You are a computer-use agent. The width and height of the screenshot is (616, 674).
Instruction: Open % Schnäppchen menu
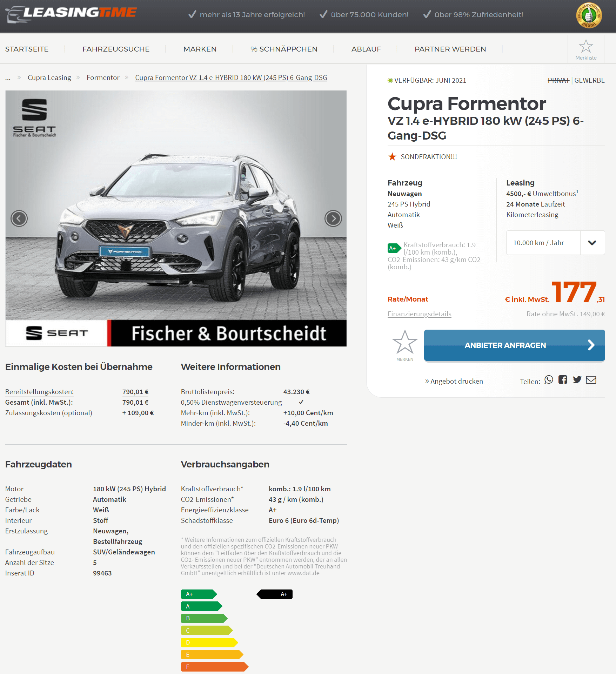pyautogui.click(x=284, y=49)
